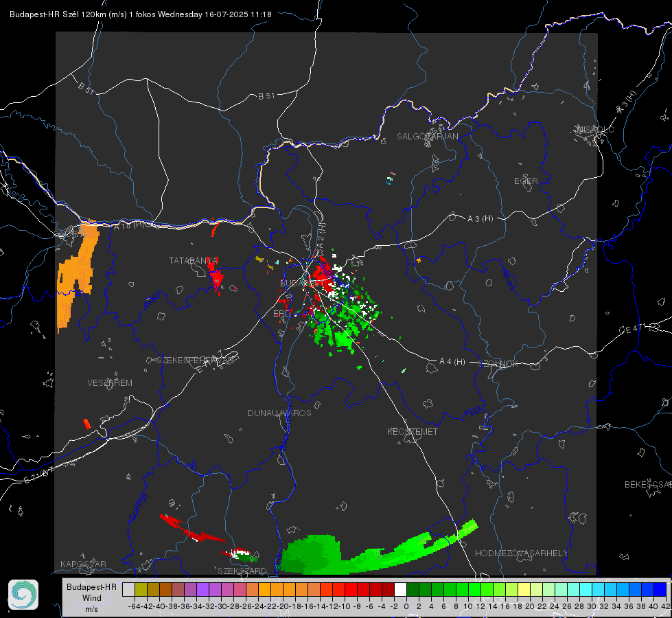Screen dimensions: 672x618
Task: Click the ÉRD city label
Action: 281,314
